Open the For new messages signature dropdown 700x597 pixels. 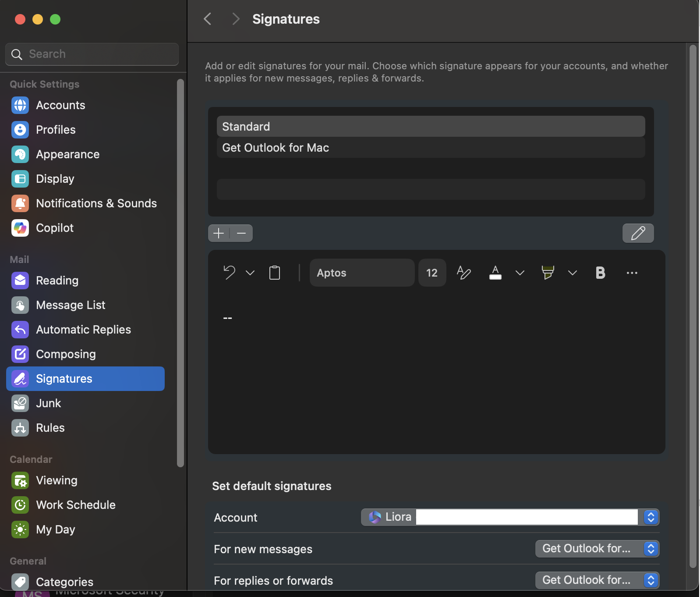[597, 549]
